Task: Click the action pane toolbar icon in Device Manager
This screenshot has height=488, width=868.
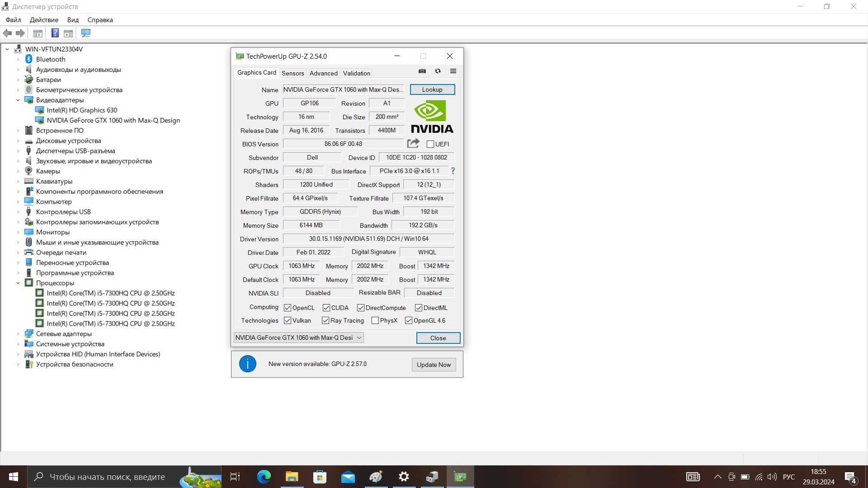Action: click(68, 33)
